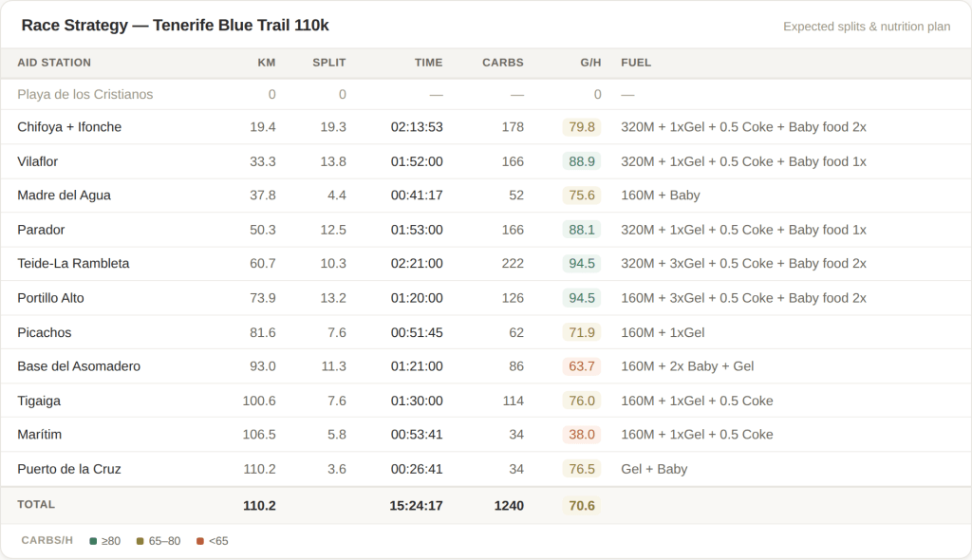Click the Picachos fuel cell 160M + 1xGel
The image size is (972, 560).
[663, 332]
